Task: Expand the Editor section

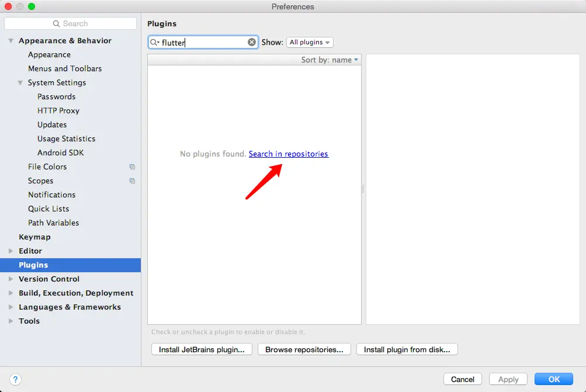Action: pyautogui.click(x=11, y=251)
